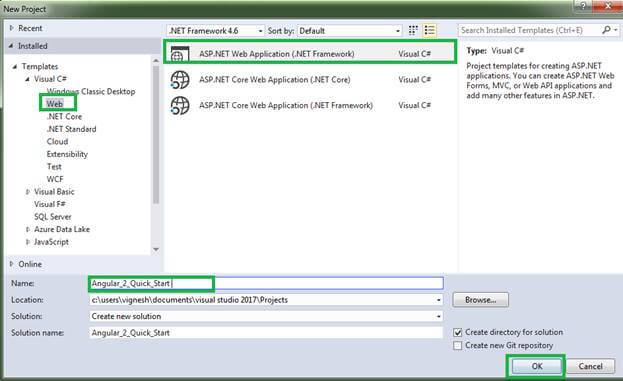This screenshot has width=623, height=381.
Task: Click the Cancel button
Action: coord(590,366)
